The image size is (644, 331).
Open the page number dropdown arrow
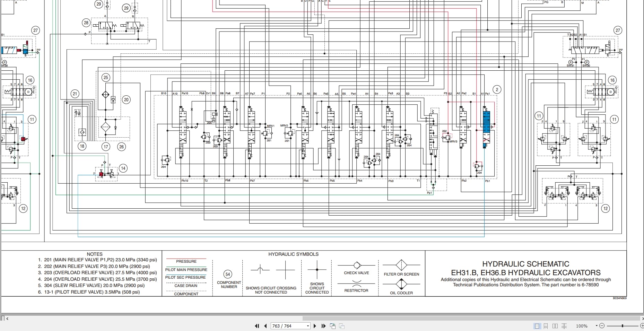[x=308, y=326]
